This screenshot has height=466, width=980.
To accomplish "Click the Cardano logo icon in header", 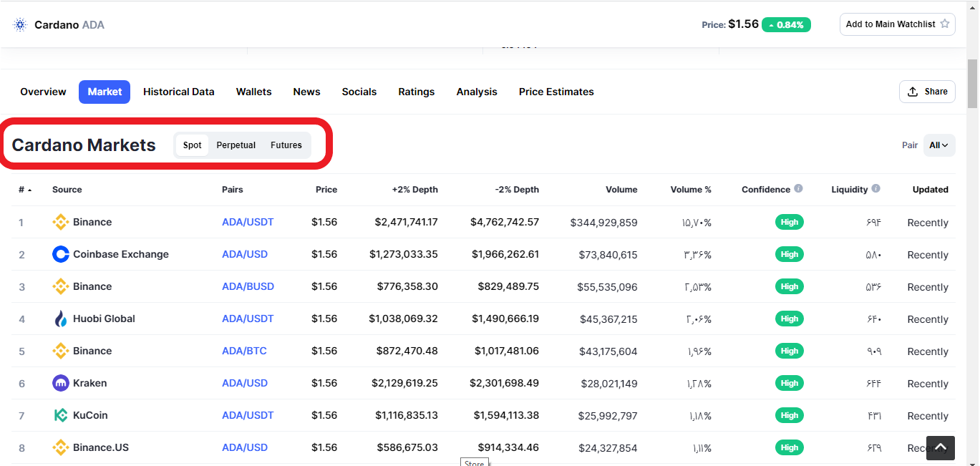I will 20,24.
